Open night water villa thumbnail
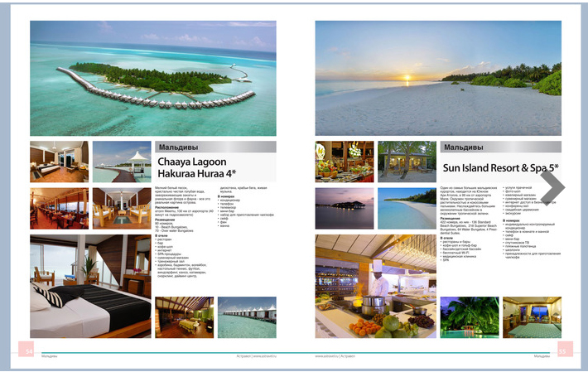 (345, 208)
